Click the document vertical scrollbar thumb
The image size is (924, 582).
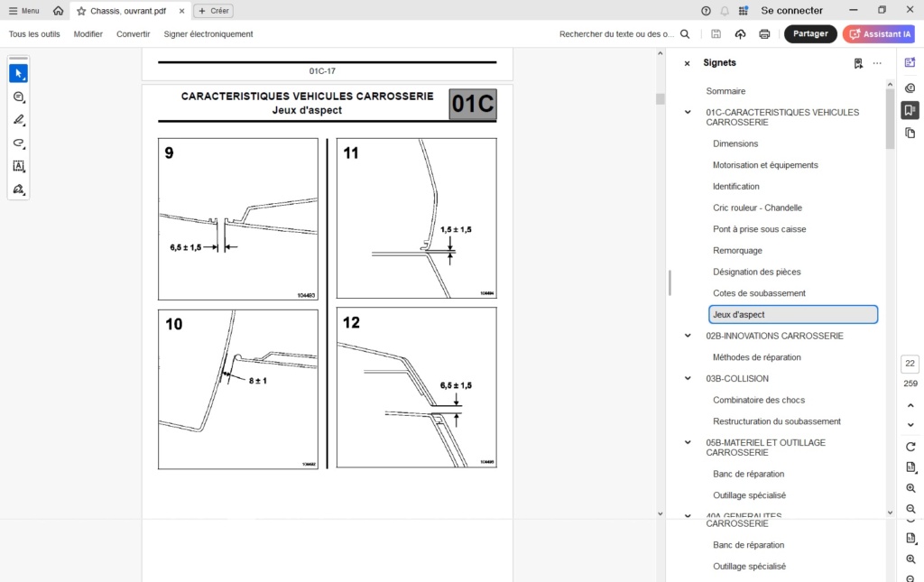(x=660, y=99)
